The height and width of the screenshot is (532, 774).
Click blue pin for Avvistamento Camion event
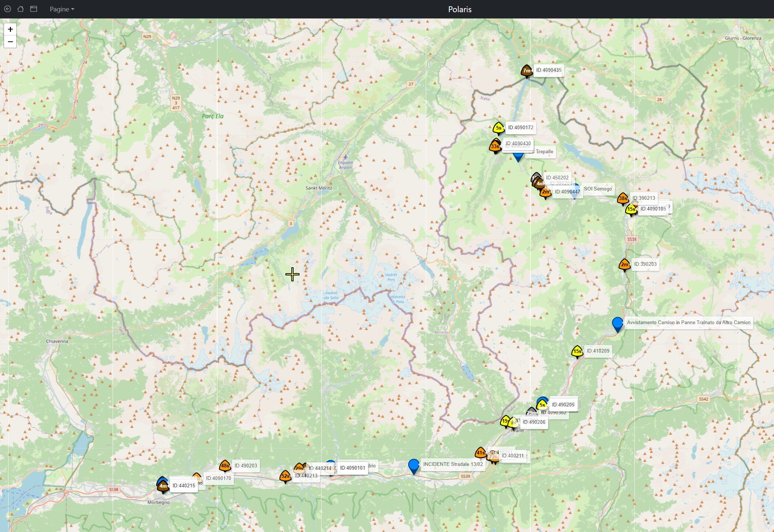pos(617,323)
